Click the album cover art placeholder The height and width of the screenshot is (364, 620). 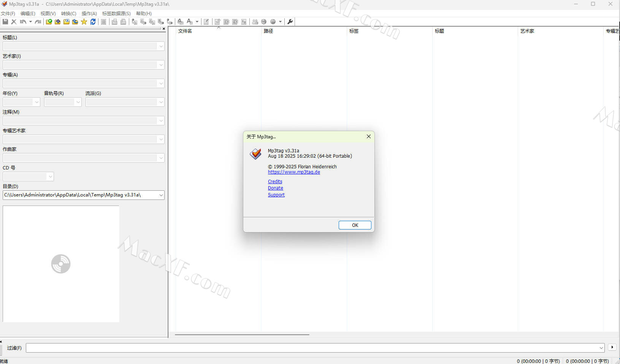61,264
